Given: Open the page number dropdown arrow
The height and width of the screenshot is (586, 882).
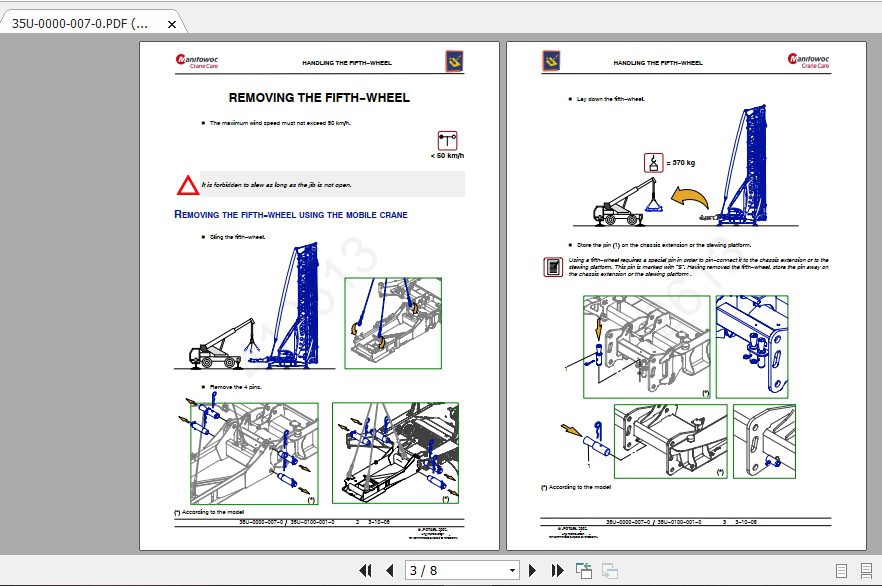Looking at the screenshot, I should [512, 571].
